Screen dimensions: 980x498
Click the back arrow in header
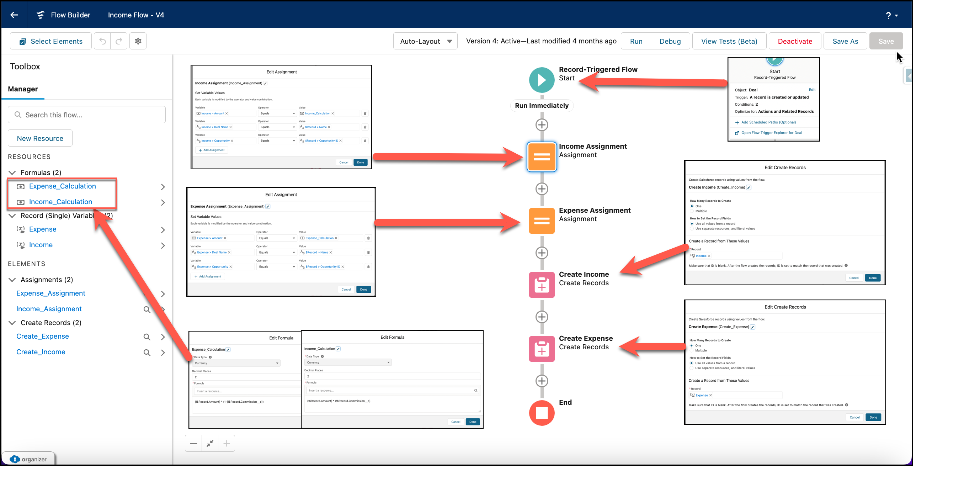pyautogui.click(x=14, y=15)
